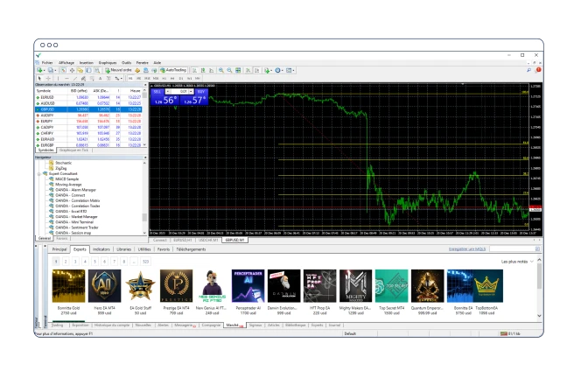Open a new chart from the toolbar
Viewport: 588px width, 392px height.
tap(39, 70)
